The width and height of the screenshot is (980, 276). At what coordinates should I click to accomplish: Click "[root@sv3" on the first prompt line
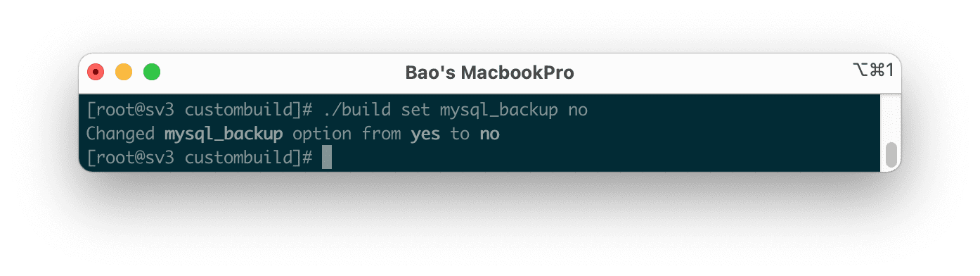point(130,111)
